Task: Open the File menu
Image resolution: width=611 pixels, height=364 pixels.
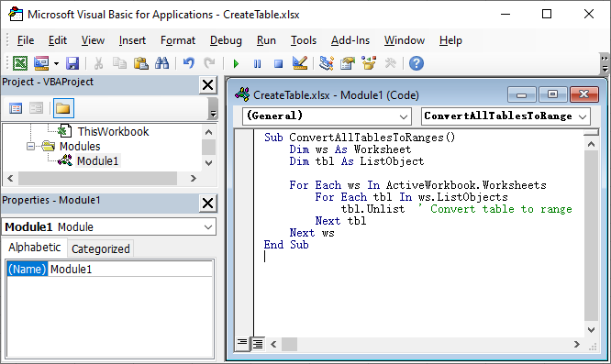Action: coord(26,40)
